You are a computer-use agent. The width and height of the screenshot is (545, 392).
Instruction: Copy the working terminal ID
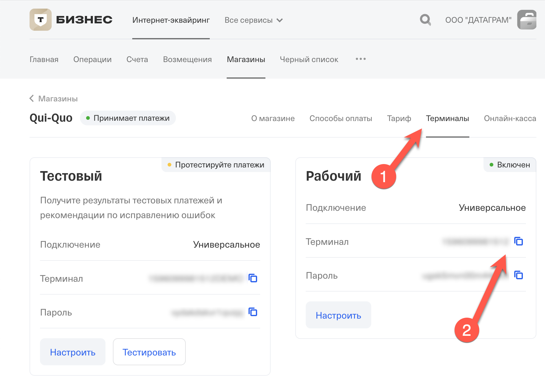(x=519, y=241)
